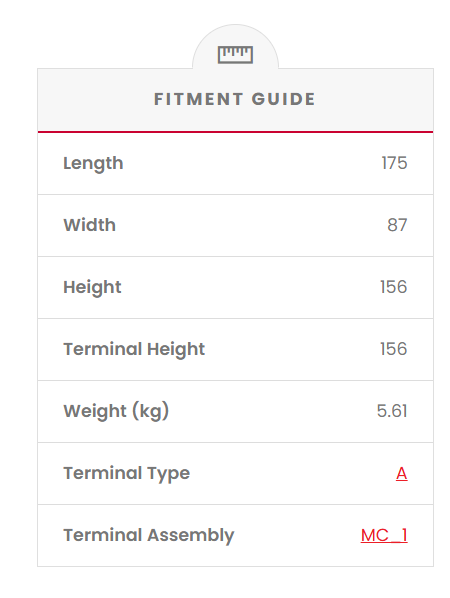Open the Terminal Type A link
Screen dimensions: 450x598
pyautogui.click(x=401, y=474)
